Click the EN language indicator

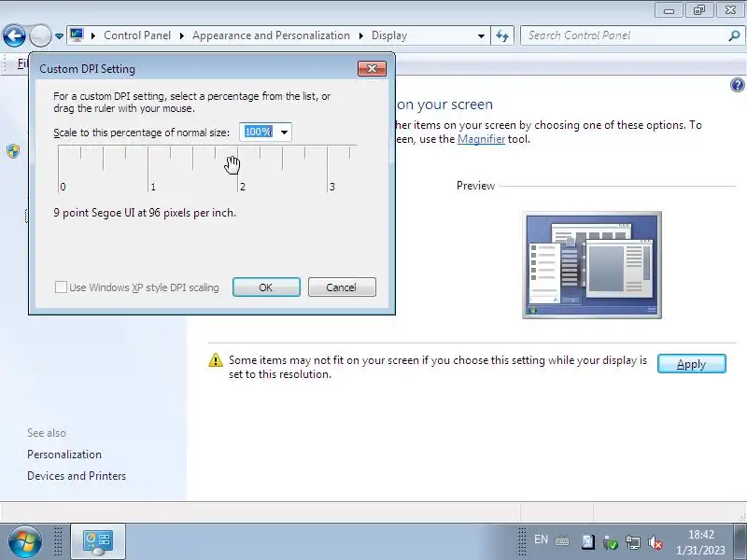coord(541,539)
